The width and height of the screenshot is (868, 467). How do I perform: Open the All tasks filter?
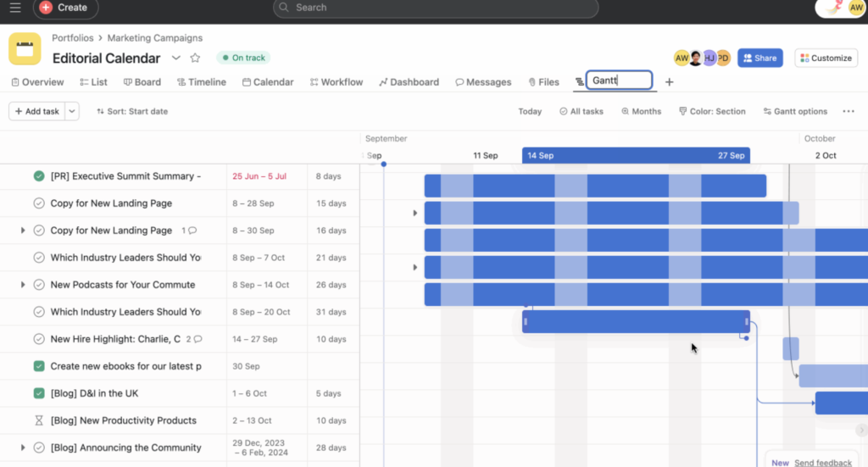(x=581, y=111)
